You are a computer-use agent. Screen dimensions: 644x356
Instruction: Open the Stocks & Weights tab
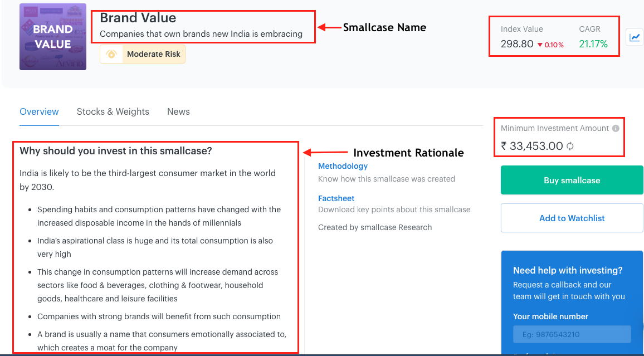[113, 111]
